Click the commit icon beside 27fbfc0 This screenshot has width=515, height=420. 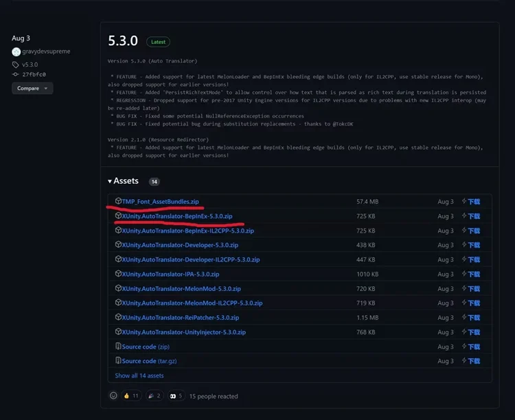[x=16, y=74]
